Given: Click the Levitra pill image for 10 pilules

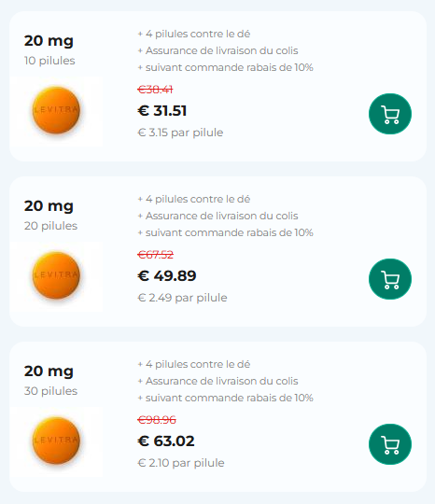Looking at the screenshot, I should click(x=56, y=110).
